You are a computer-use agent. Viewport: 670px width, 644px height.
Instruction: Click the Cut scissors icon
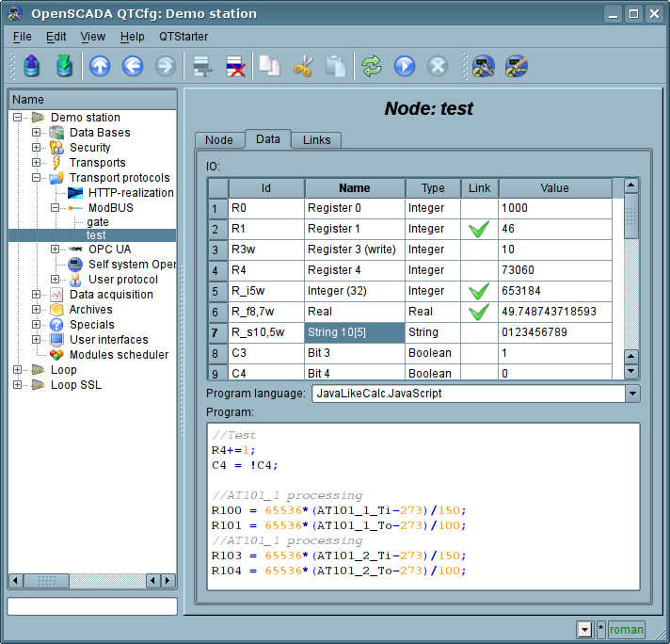click(x=302, y=66)
